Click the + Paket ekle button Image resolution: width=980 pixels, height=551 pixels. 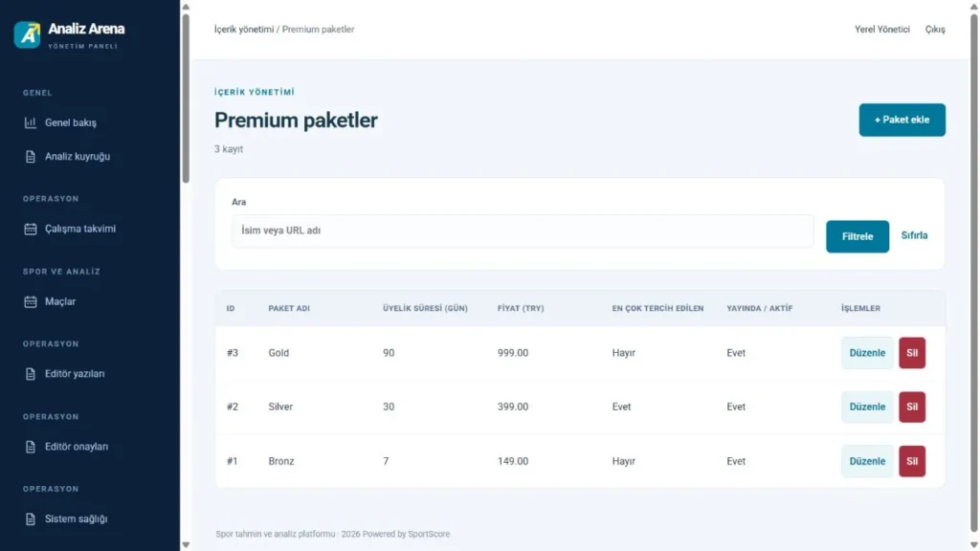[902, 120]
